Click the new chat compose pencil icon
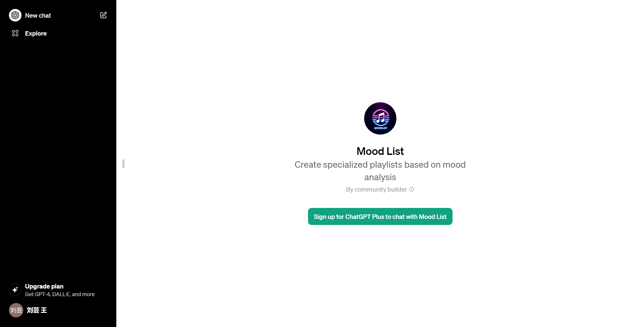 point(103,15)
